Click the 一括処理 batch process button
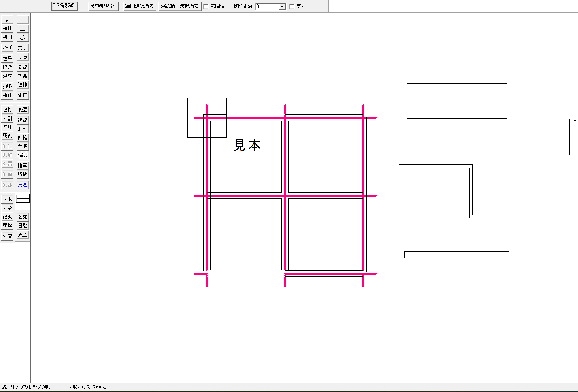 [x=65, y=6]
